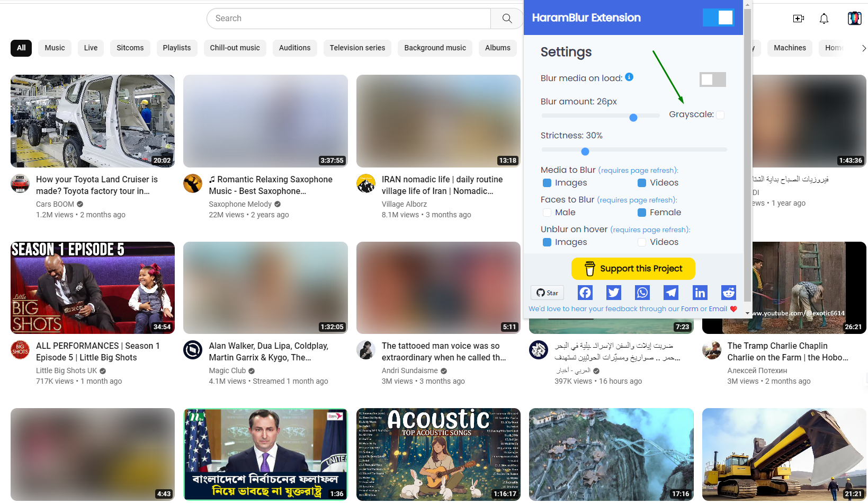Open Romantic Relaxing Saxophone Music title

pos(271,186)
